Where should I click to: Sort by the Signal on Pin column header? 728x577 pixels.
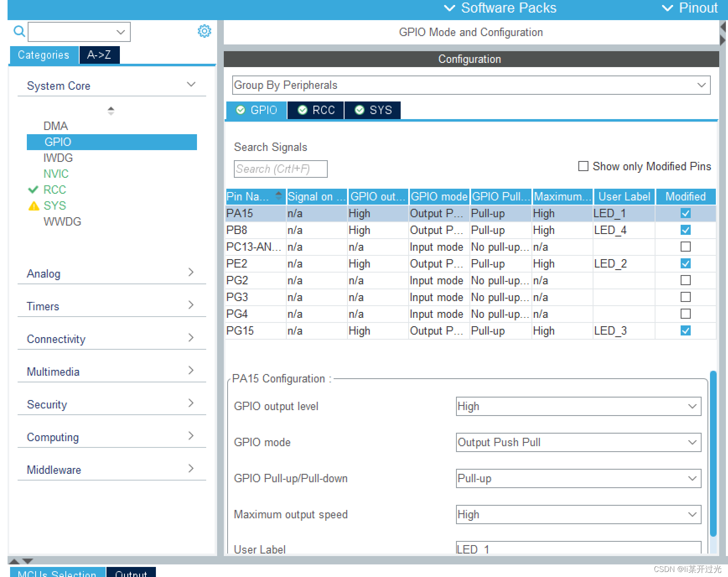[316, 197]
